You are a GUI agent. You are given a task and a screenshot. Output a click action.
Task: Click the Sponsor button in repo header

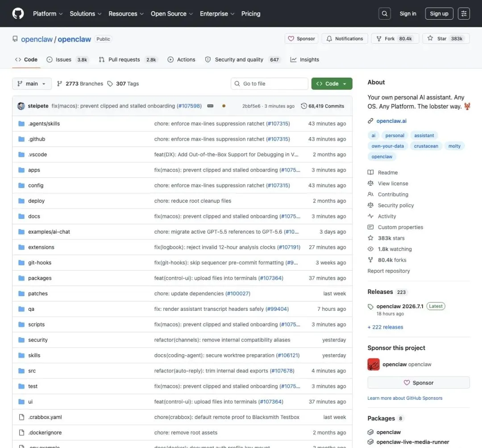(x=301, y=38)
